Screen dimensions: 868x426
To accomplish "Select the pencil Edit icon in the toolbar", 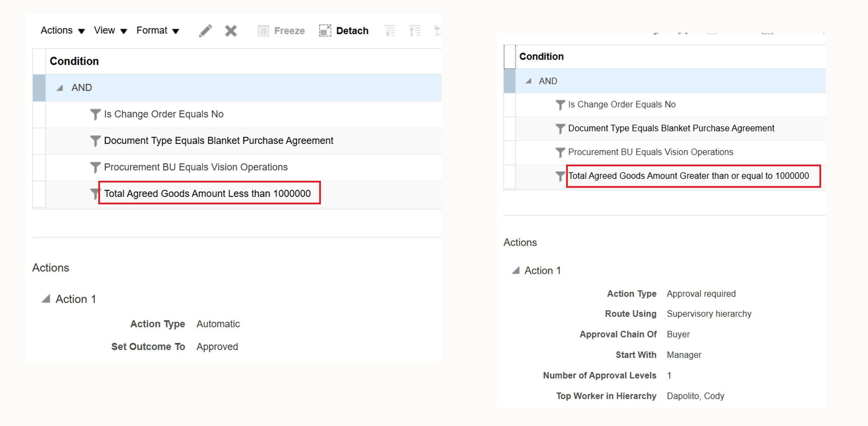I will (206, 30).
